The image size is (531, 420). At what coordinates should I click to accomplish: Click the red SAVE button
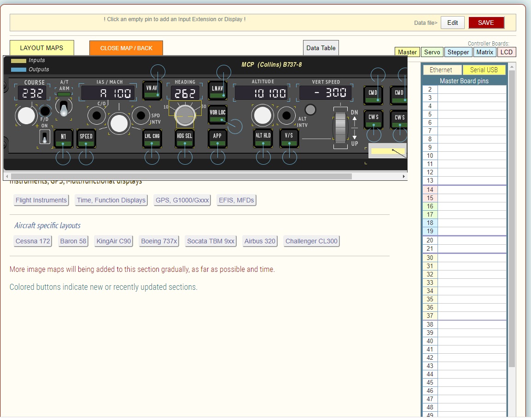[486, 23]
